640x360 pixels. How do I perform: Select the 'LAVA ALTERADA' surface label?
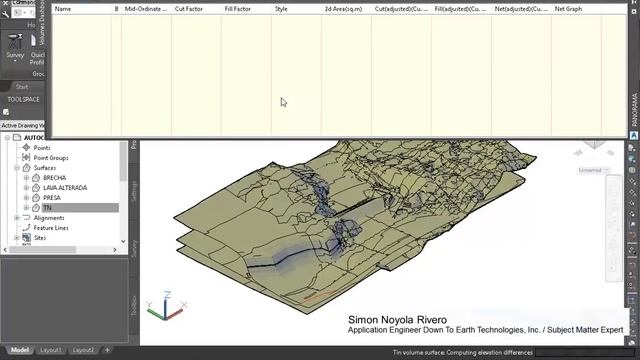click(x=65, y=188)
